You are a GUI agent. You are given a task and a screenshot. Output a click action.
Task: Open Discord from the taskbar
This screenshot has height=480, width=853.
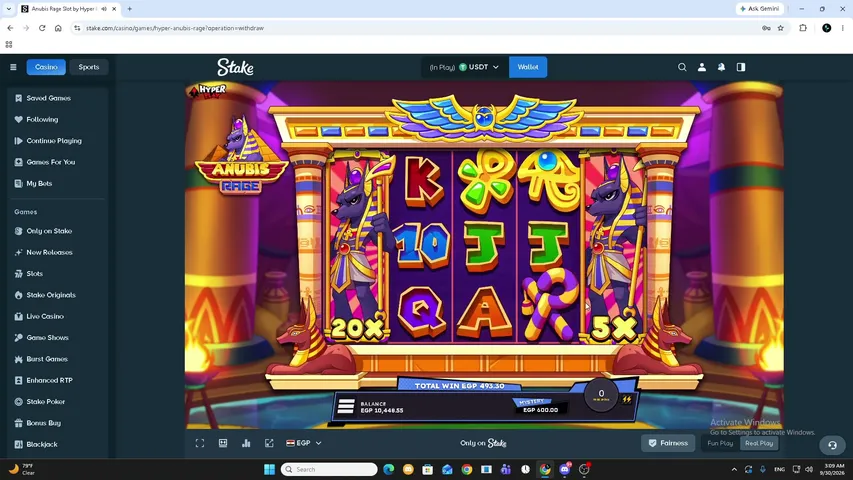[x=565, y=469]
